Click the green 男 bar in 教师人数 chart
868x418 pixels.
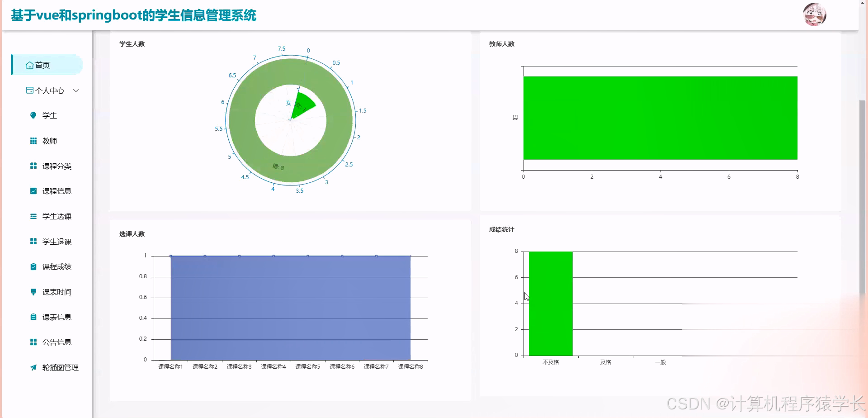(x=660, y=118)
